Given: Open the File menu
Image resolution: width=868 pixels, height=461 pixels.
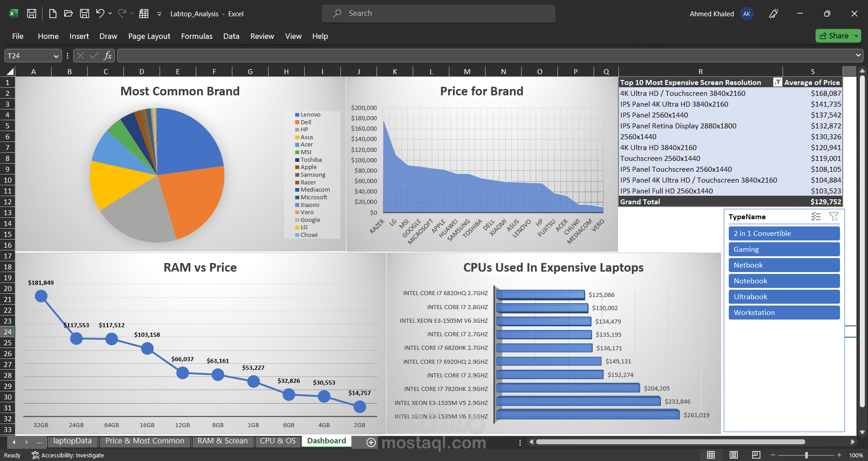Looking at the screenshot, I should click(18, 36).
